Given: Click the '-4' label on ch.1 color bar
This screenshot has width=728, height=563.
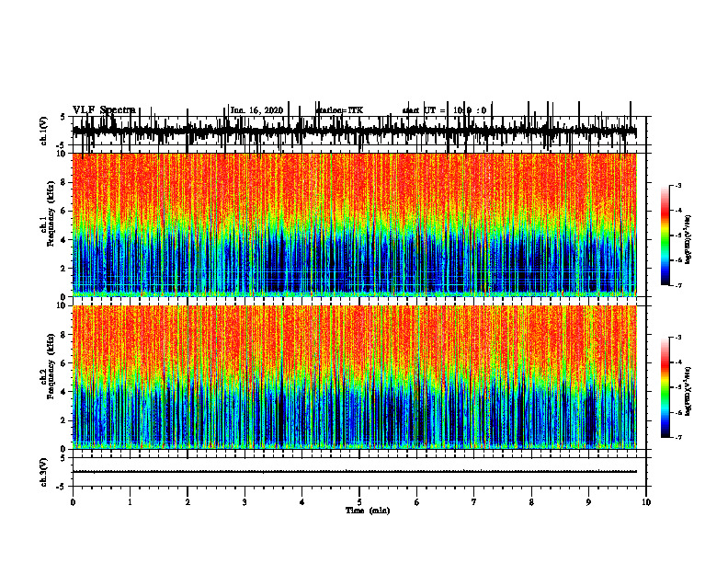Looking at the screenshot, I should (677, 211).
